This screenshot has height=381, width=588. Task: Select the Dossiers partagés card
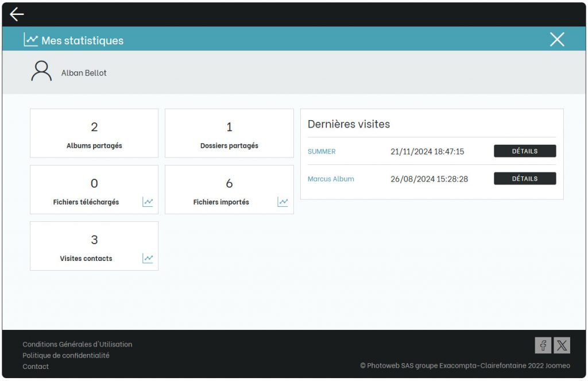point(229,133)
